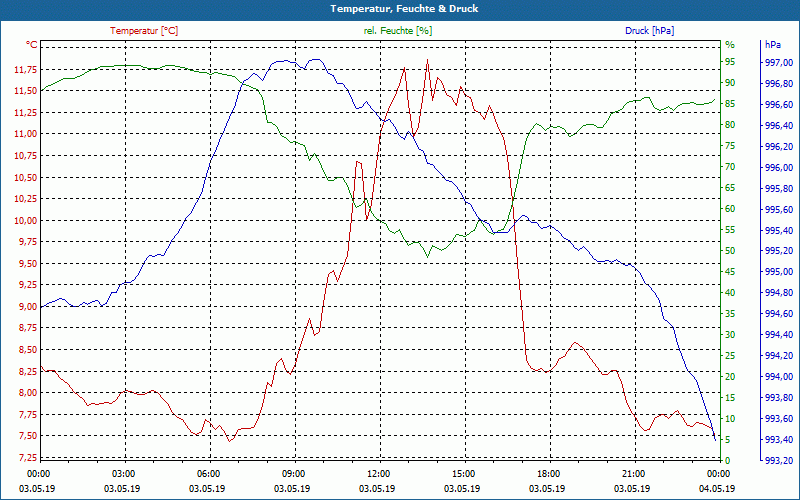Click the 12:00 time axis label
The image size is (800, 500).
coord(378,473)
